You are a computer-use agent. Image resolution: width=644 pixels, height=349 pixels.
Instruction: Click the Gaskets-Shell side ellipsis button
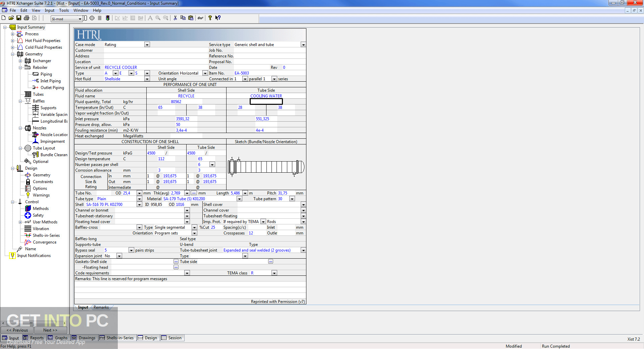pos(176,262)
